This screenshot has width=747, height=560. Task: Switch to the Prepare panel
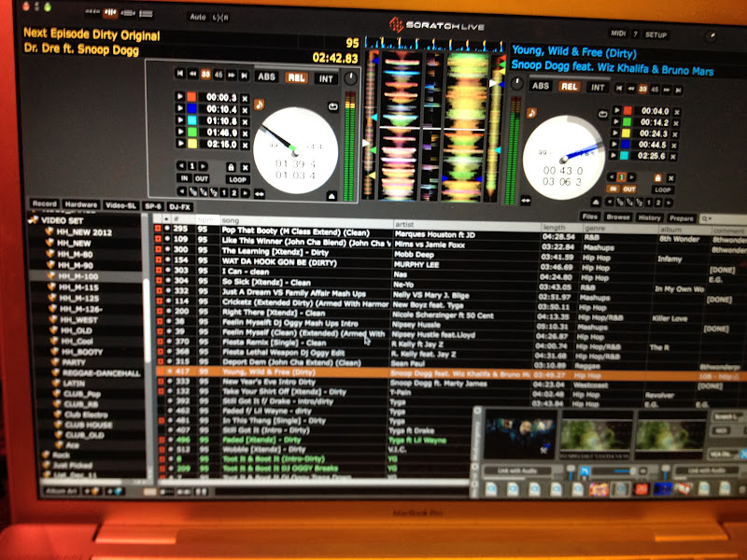coord(682,218)
